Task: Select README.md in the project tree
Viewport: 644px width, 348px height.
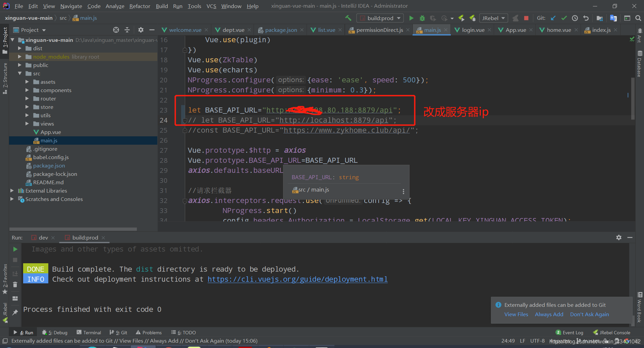Action: [x=48, y=182]
